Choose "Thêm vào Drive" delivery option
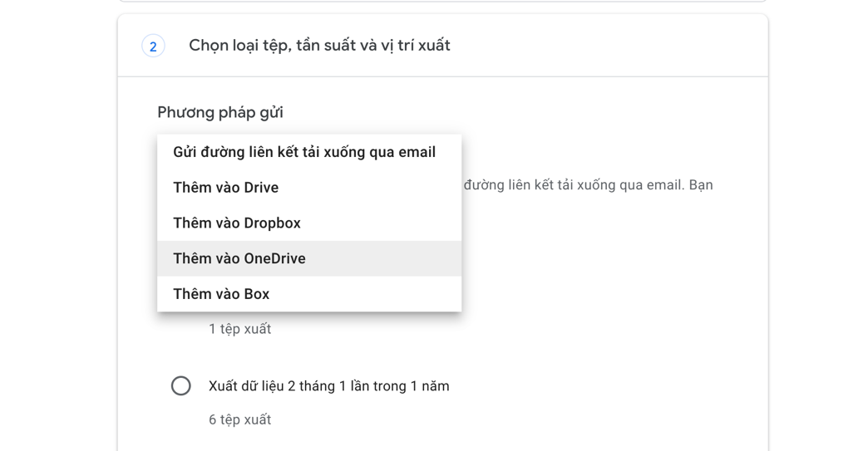The image size is (868, 451). 309,188
